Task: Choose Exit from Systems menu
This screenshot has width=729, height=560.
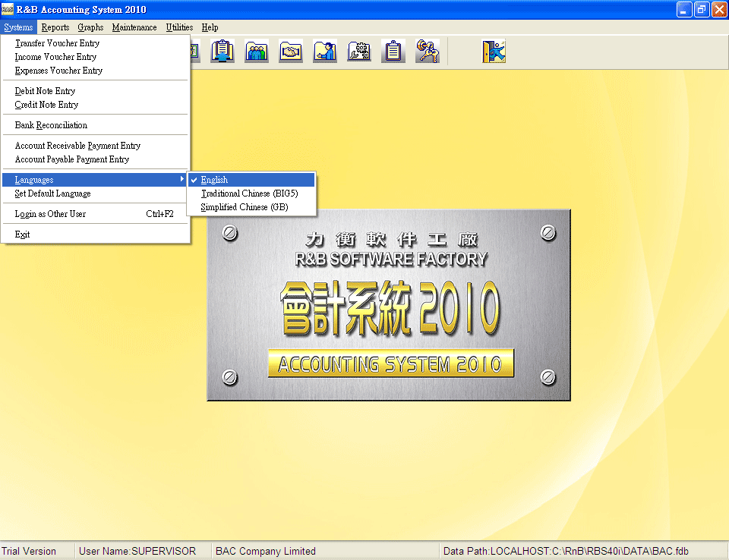Action: (x=96, y=234)
